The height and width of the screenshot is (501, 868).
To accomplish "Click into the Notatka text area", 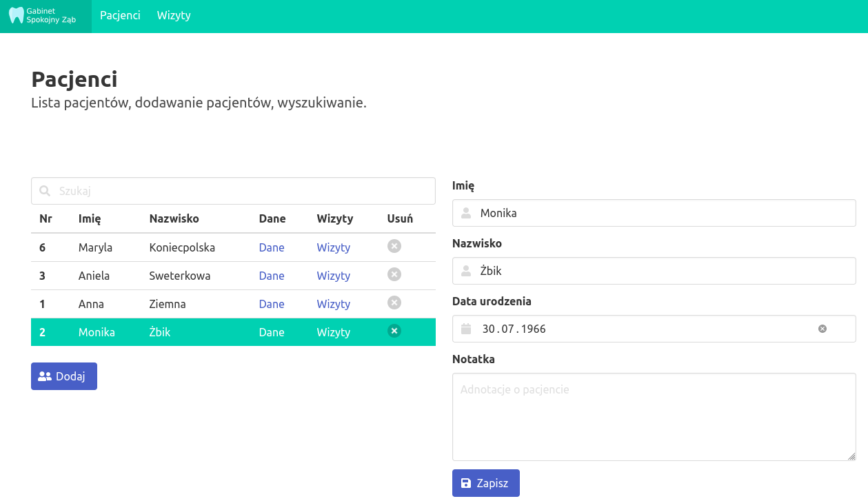I will [x=654, y=417].
